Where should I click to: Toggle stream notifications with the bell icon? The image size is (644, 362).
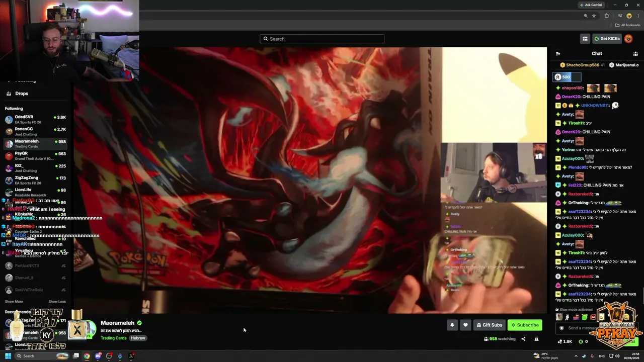(452, 325)
